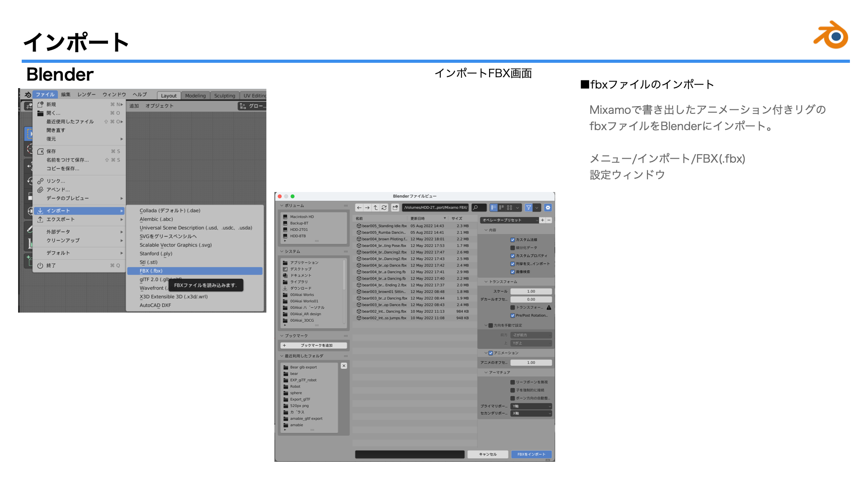Click the Blender logo icon in the menu bar
868x488 pixels.
pos(28,94)
